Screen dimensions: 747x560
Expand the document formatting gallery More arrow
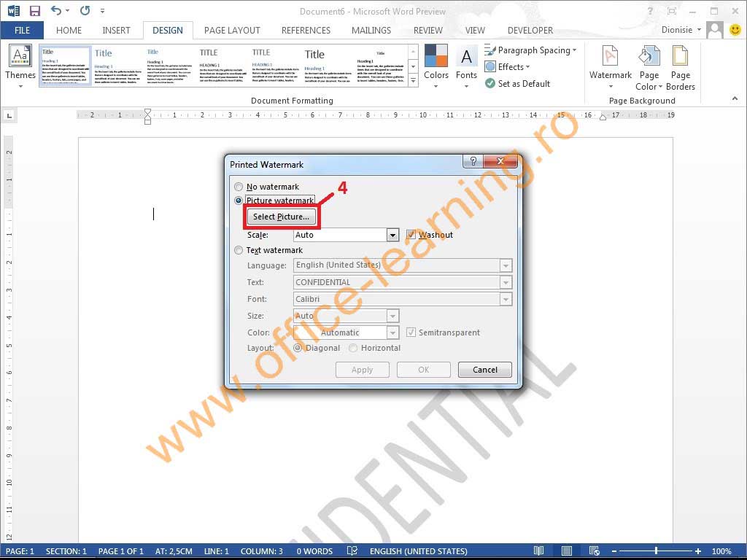coord(413,81)
